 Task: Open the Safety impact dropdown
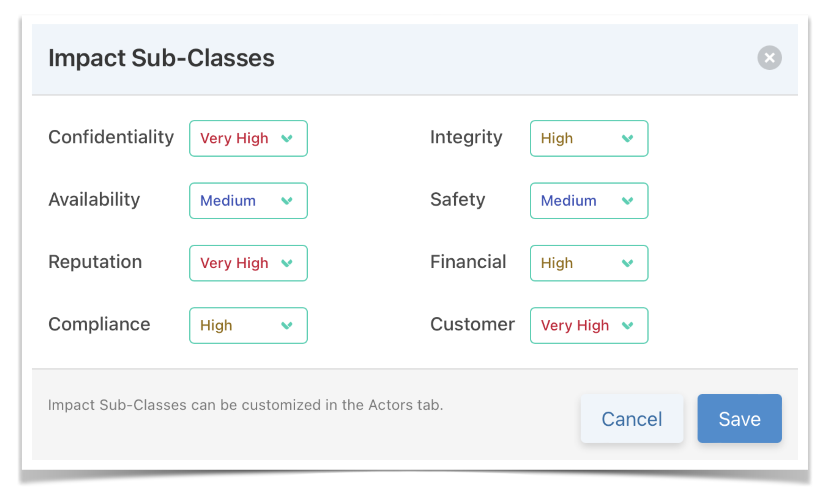coord(588,201)
